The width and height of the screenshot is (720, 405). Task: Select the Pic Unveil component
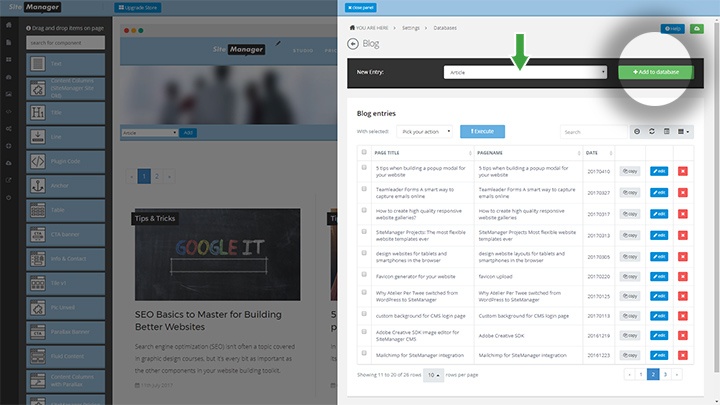65,307
